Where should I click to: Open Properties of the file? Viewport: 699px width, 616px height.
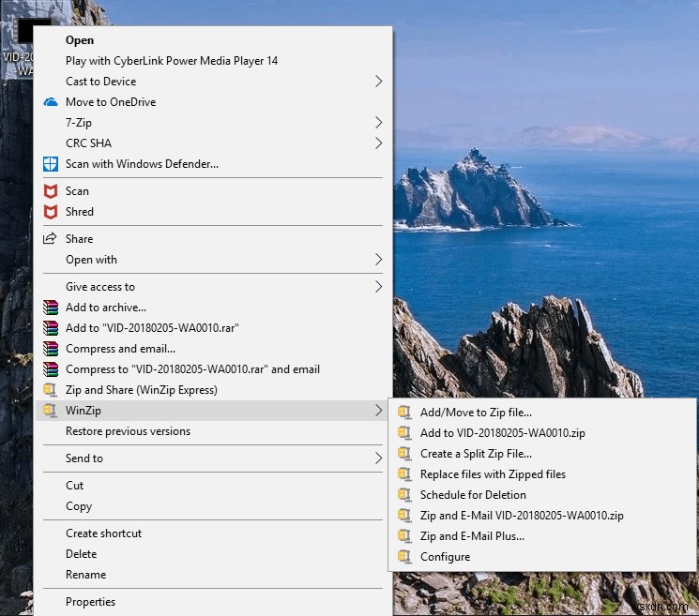coord(213,601)
